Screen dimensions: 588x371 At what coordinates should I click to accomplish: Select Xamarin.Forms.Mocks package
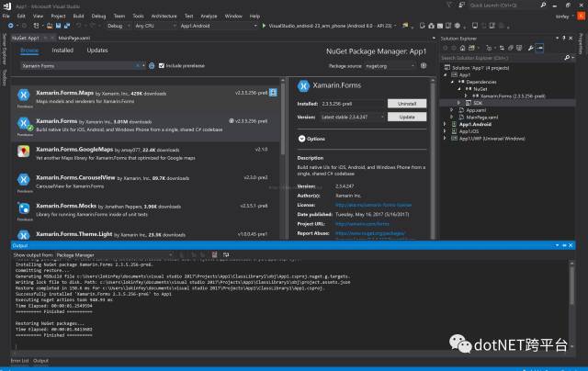click(x=146, y=210)
